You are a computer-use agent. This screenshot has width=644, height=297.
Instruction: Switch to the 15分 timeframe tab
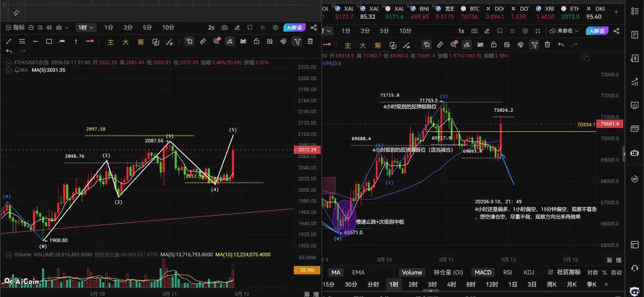[328, 284]
